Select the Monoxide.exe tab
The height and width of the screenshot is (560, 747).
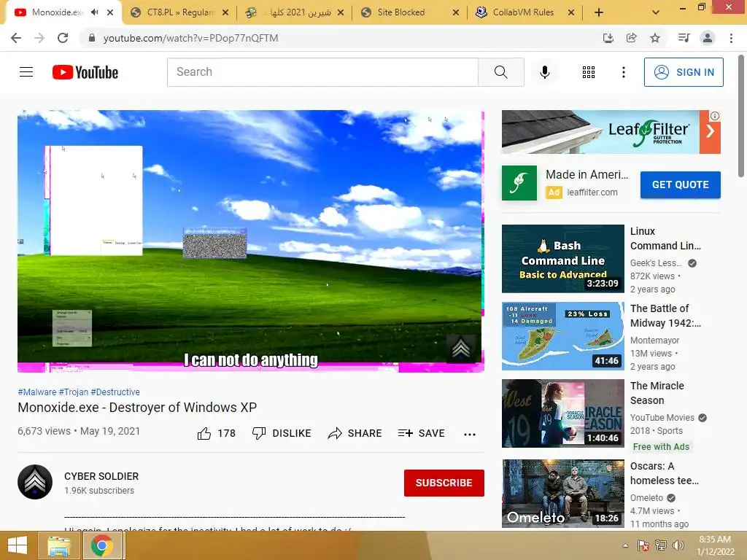point(57,12)
